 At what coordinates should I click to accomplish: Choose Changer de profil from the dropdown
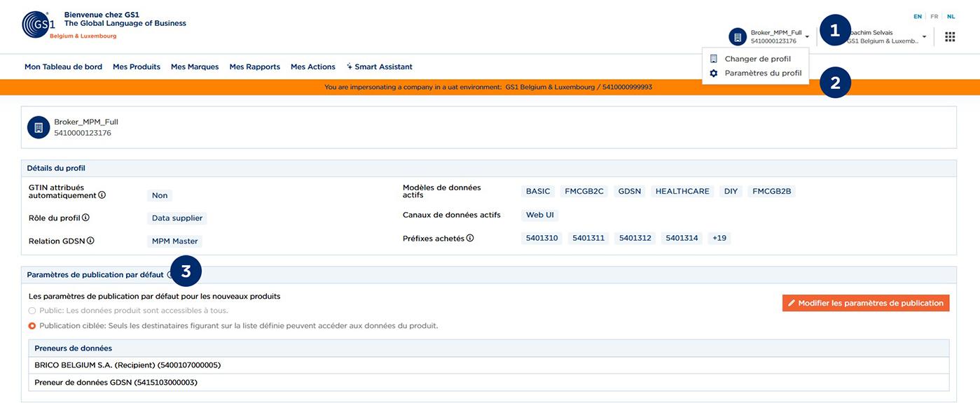click(x=757, y=59)
